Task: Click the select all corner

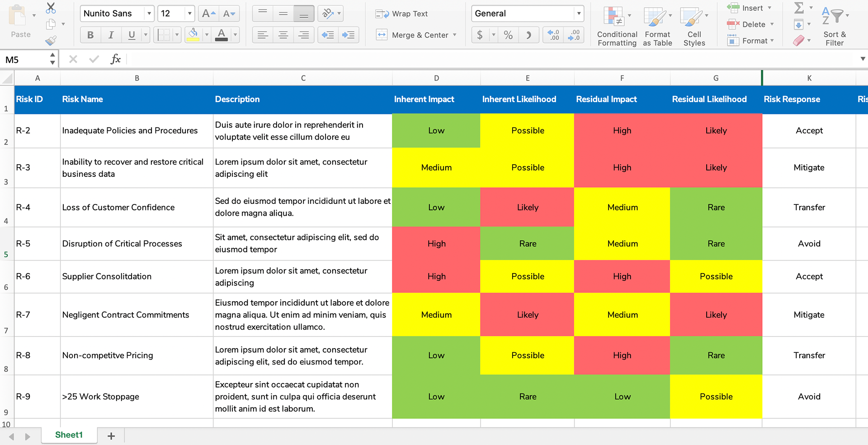Action: pos(7,78)
